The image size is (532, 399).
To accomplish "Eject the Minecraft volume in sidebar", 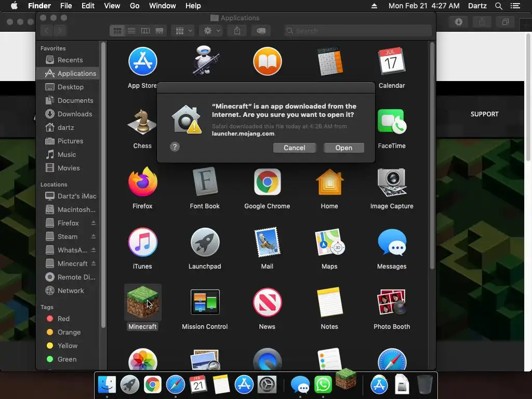I will pos(94,263).
